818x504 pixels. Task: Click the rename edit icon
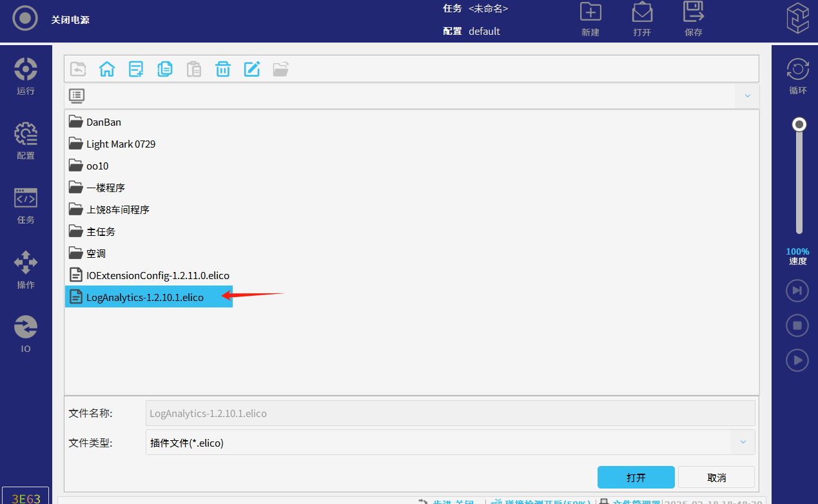pyautogui.click(x=252, y=69)
